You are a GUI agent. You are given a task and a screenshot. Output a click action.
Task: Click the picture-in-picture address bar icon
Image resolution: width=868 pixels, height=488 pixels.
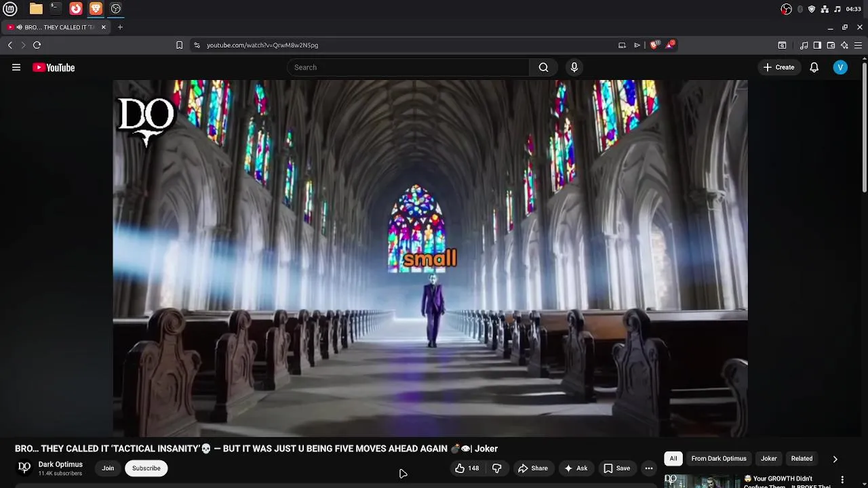tap(622, 45)
